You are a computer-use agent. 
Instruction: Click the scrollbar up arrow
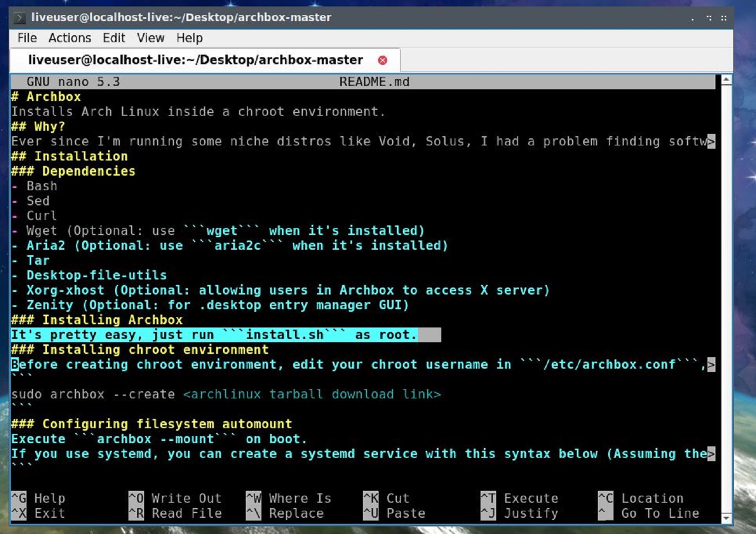coord(726,80)
